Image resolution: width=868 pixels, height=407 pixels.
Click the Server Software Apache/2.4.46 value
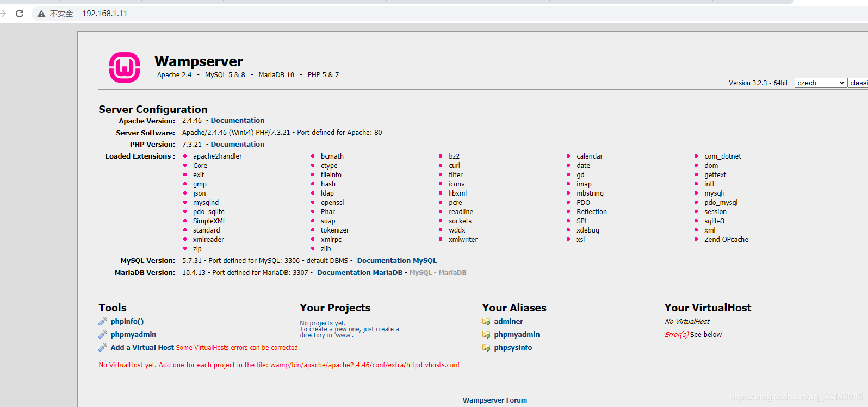click(x=282, y=133)
